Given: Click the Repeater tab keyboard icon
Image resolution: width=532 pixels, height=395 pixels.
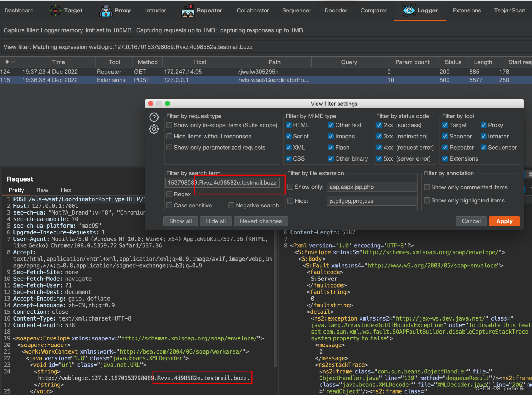Looking at the screenshot, I should (188, 11).
